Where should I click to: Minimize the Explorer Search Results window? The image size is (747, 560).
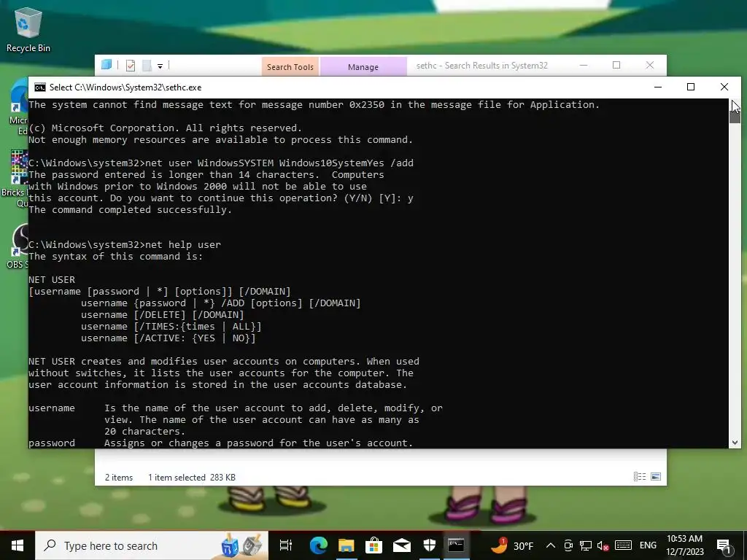583,65
